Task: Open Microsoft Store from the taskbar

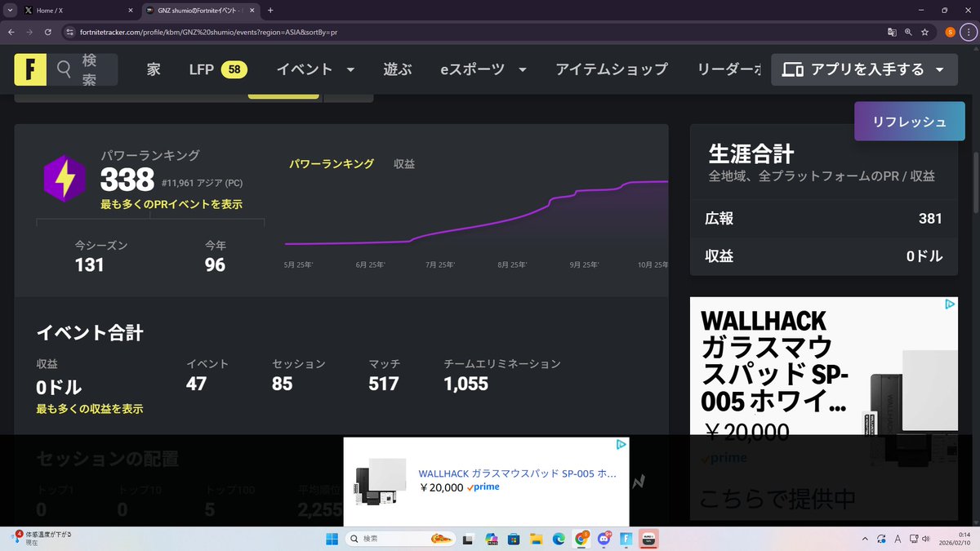Action: click(x=514, y=539)
